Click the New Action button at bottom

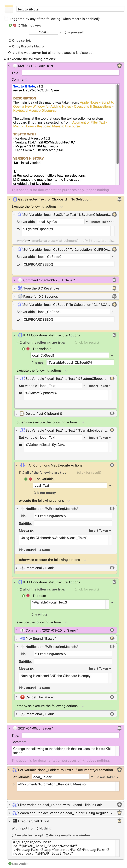tap(18, 864)
